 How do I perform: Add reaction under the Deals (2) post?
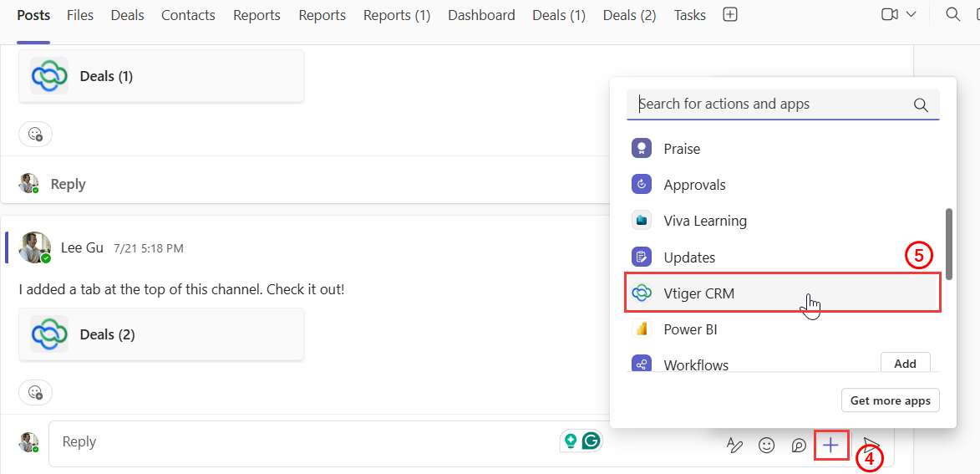tap(36, 393)
